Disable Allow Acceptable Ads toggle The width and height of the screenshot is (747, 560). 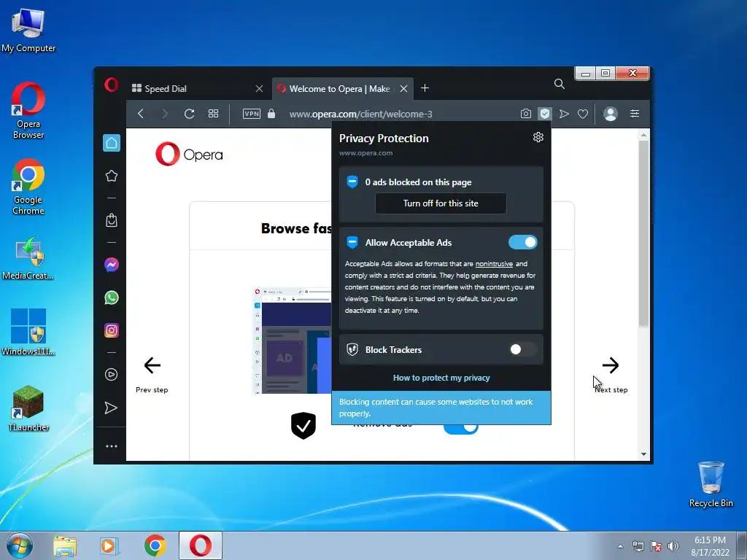[522, 242]
